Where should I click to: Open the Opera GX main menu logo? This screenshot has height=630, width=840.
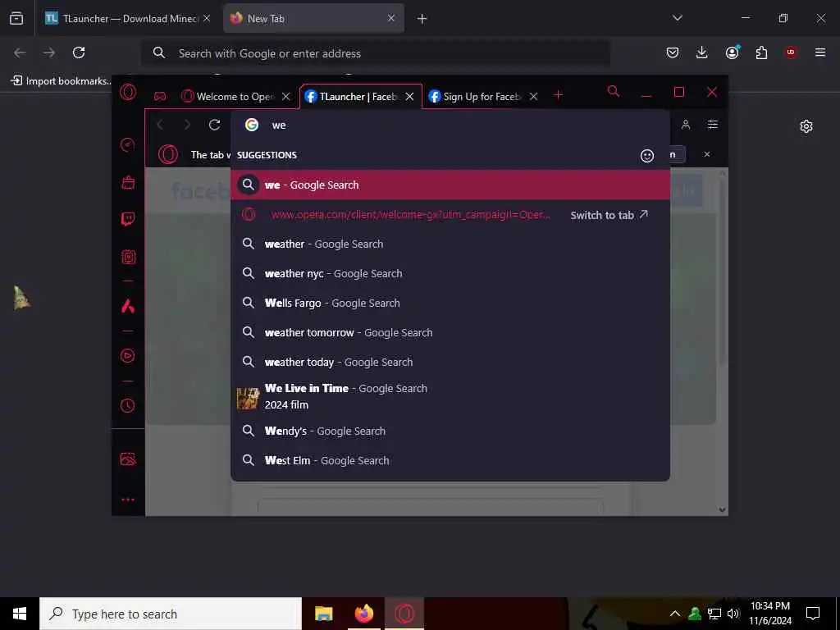tap(127, 93)
